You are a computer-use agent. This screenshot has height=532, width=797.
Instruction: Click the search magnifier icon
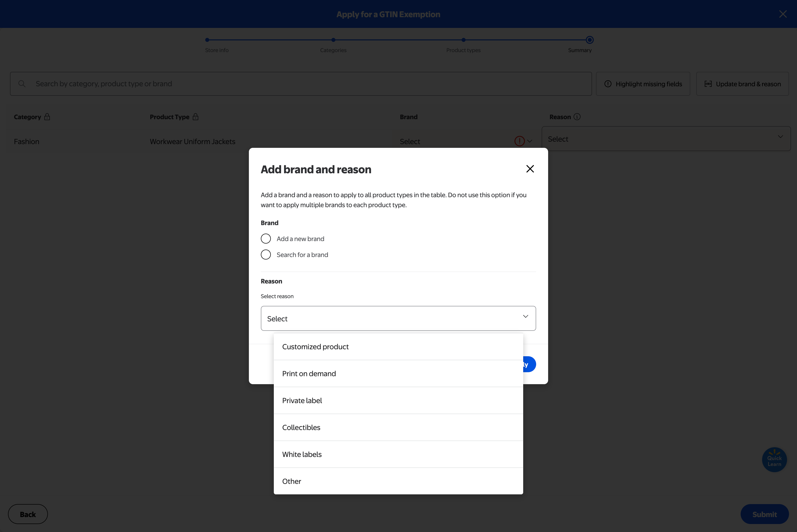tap(22, 84)
